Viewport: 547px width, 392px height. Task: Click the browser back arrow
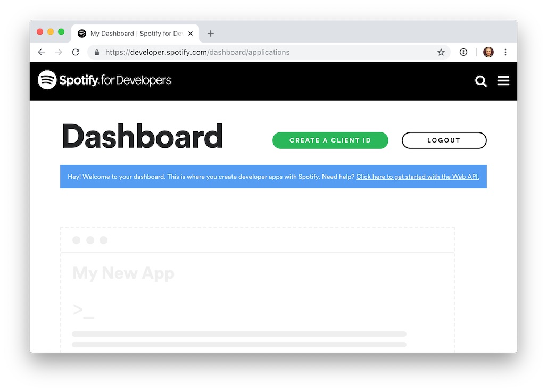(x=42, y=52)
